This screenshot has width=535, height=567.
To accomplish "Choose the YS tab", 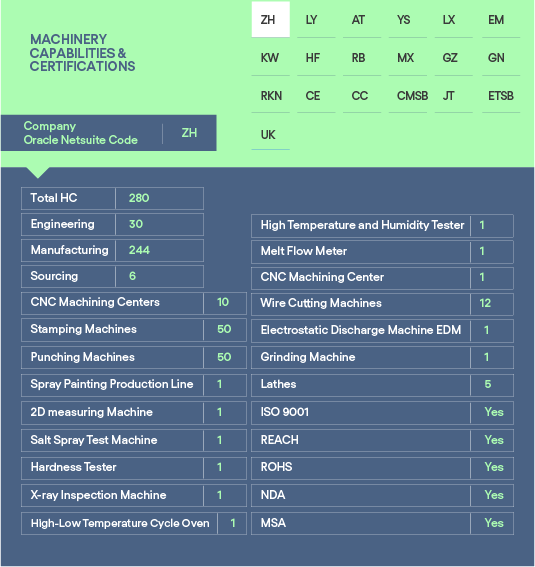I will (x=408, y=20).
